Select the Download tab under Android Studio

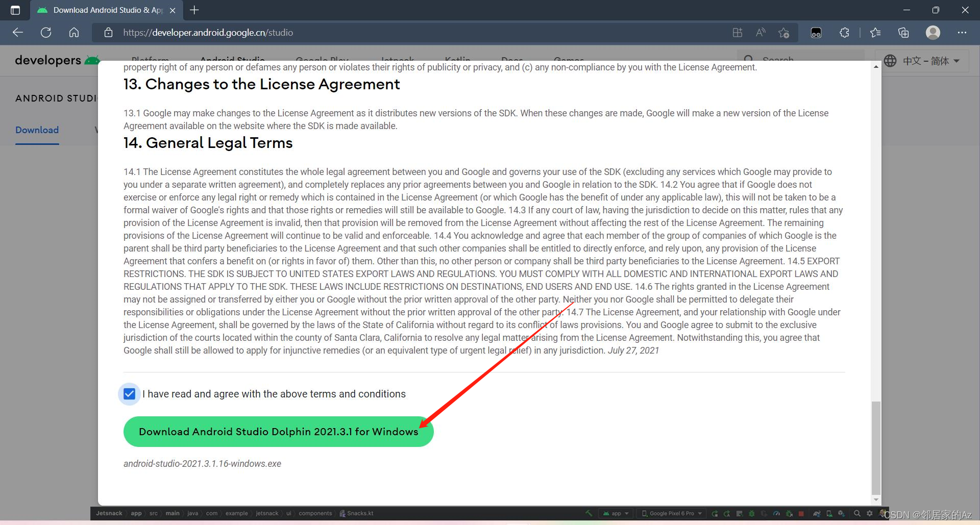[x=37, y=130]
